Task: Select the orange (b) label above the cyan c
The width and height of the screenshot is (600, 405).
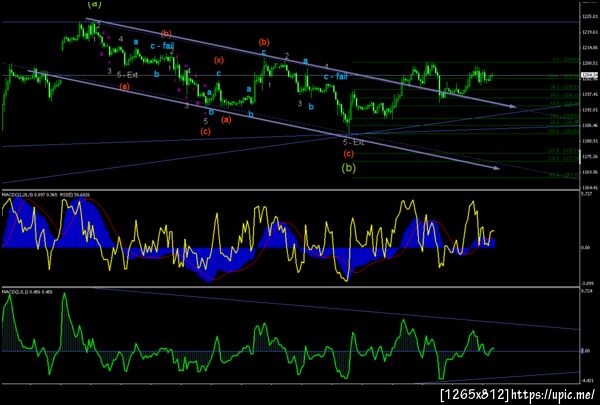Action: pos(264,42)
